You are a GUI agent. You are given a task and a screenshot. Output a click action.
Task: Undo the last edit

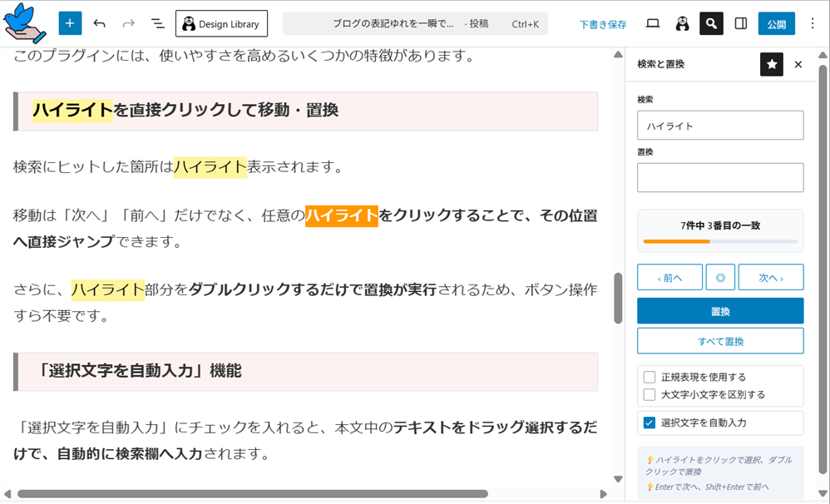(x=100, y=23)
